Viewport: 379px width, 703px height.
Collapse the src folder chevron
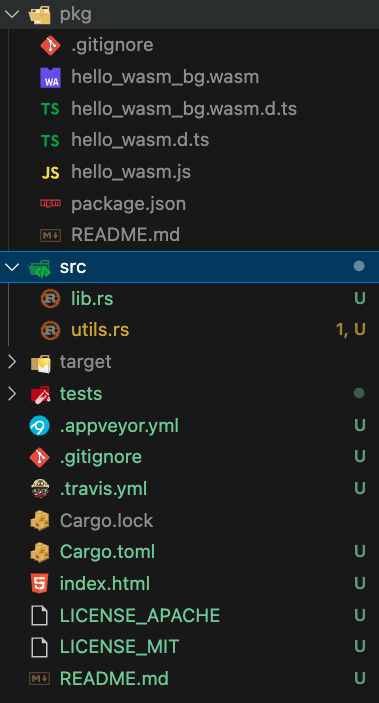[x=11, y=267]
